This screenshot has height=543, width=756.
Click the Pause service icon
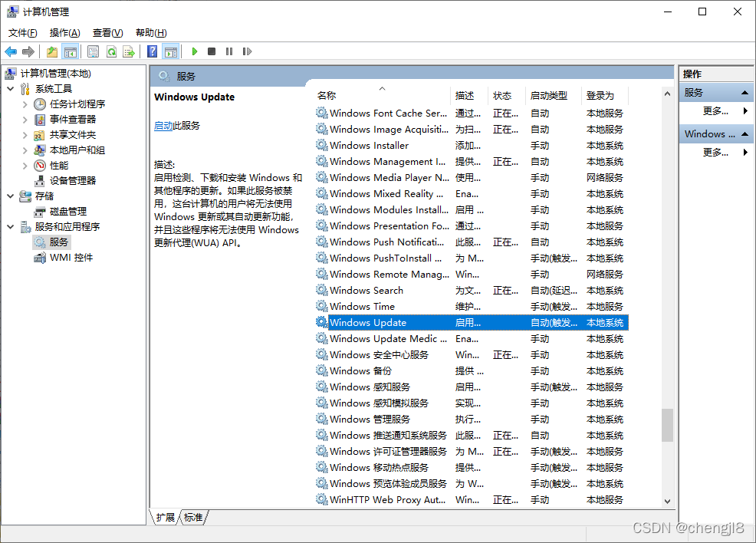[229, 51]
